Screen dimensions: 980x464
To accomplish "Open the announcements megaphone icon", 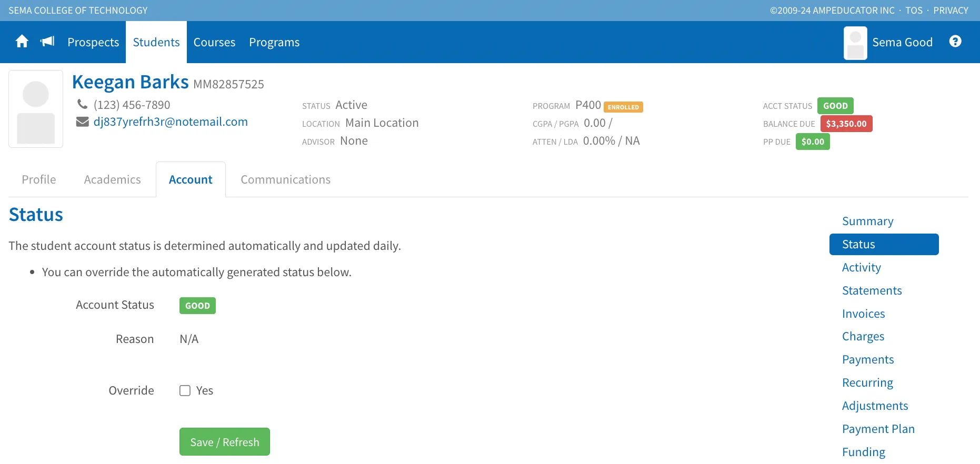I will 47,42.
